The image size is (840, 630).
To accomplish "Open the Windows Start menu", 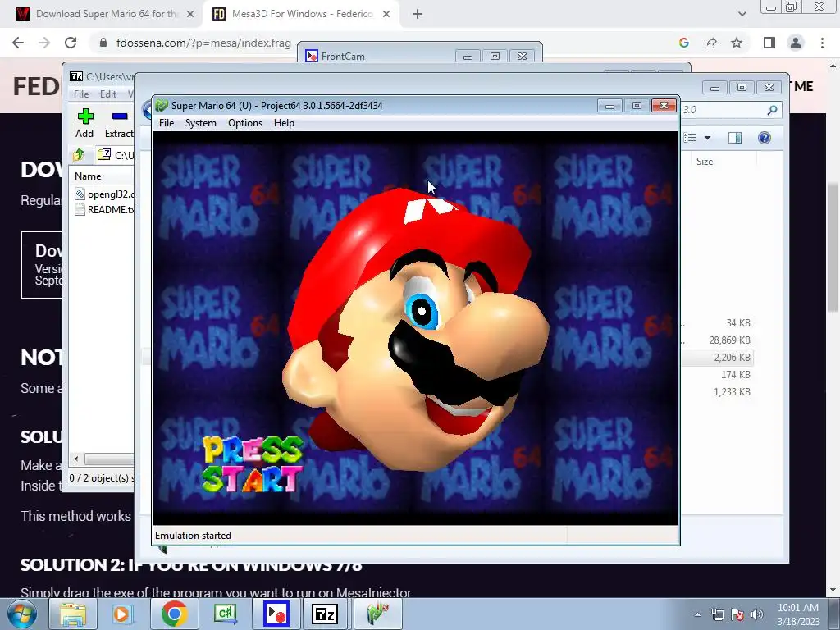I will (22, 614).
